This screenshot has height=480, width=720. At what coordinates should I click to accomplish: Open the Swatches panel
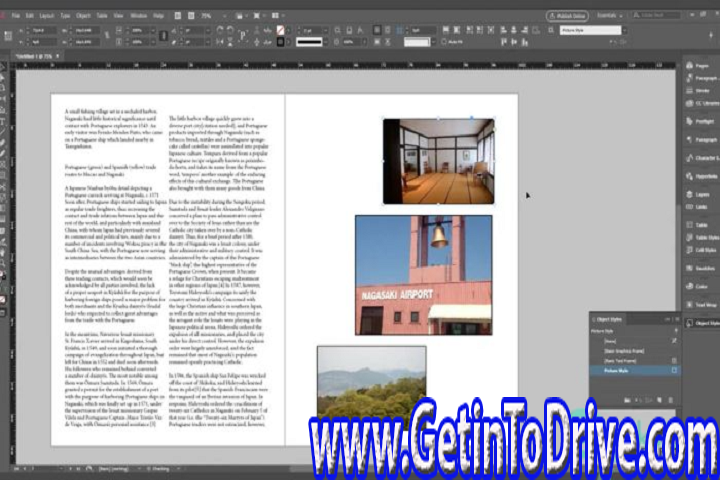pyautogui.click(x=701, y=268)
